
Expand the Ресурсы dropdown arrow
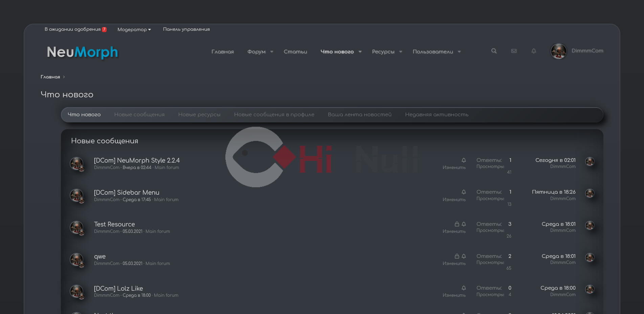pos(401,52)
